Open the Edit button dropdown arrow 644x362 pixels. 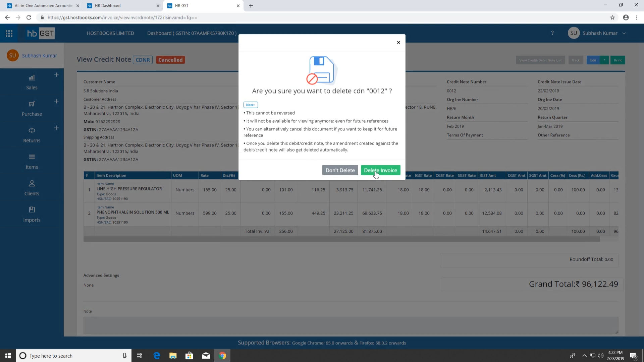pos(604,60)
